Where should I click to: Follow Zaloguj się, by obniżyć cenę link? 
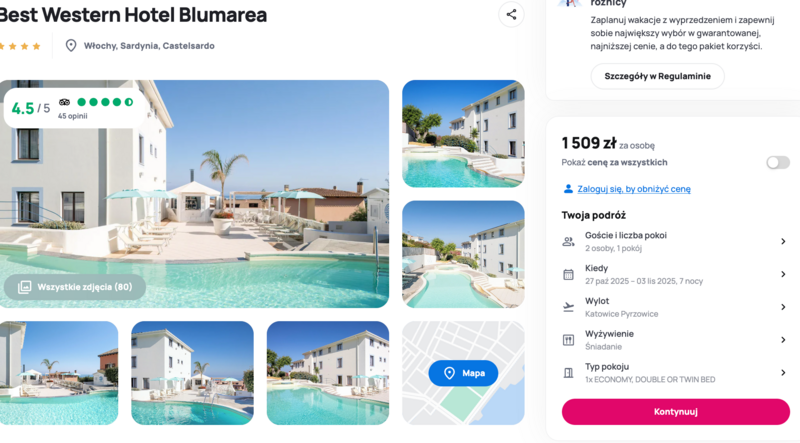[x=634, y=189]
